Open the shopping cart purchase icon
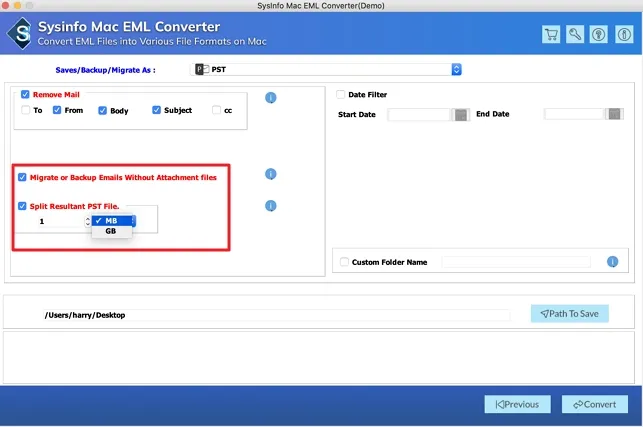Image resolution: width=643 pixels, height=427 pixels. [x=551, y=34]
